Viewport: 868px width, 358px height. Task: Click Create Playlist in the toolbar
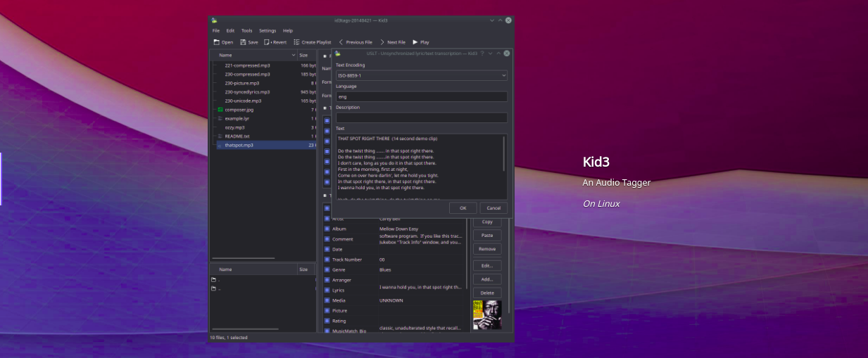[x=312, y=42]
